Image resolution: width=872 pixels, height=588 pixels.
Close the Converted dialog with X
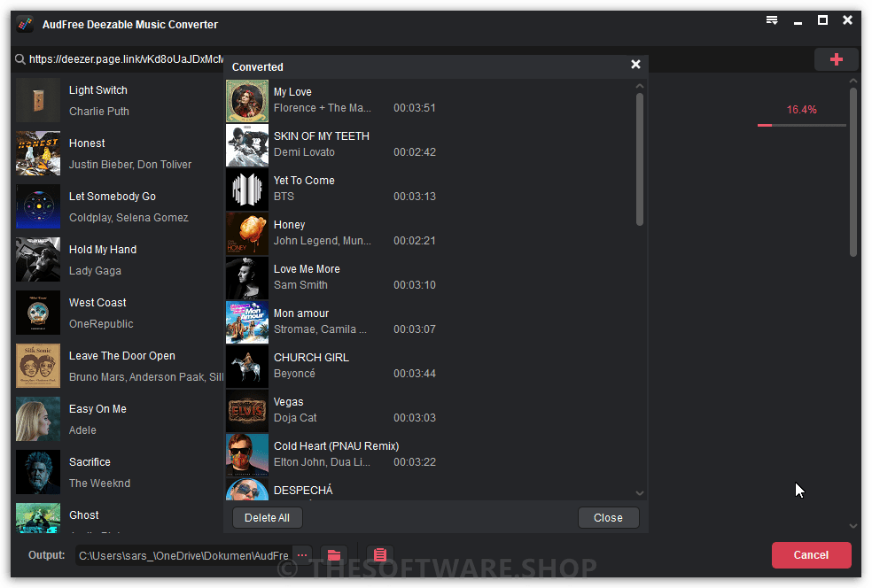coord(635,65)
